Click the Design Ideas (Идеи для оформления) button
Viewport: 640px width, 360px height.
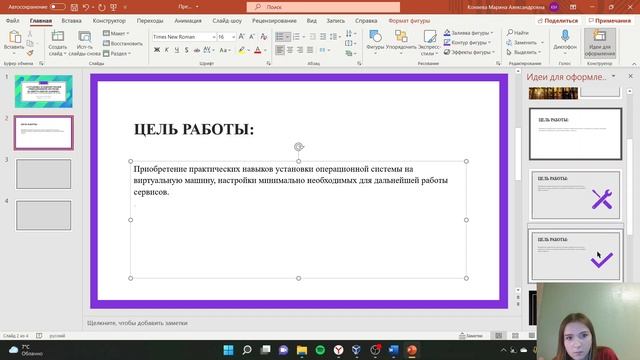coord(600,43)
